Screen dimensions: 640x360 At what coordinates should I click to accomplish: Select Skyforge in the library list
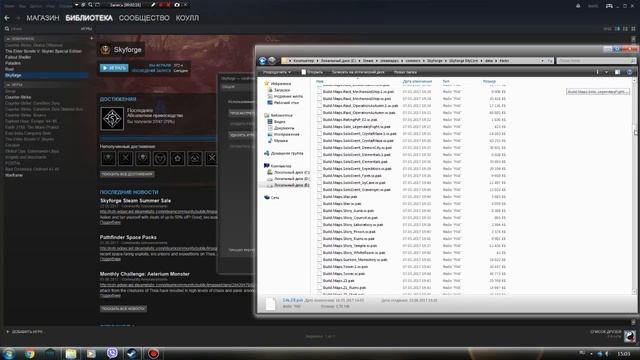tap(46, 76)
